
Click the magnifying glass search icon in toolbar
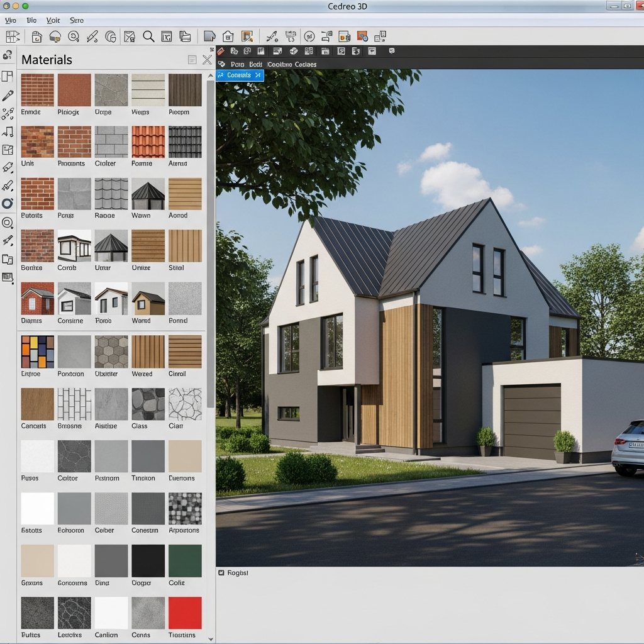148,36
